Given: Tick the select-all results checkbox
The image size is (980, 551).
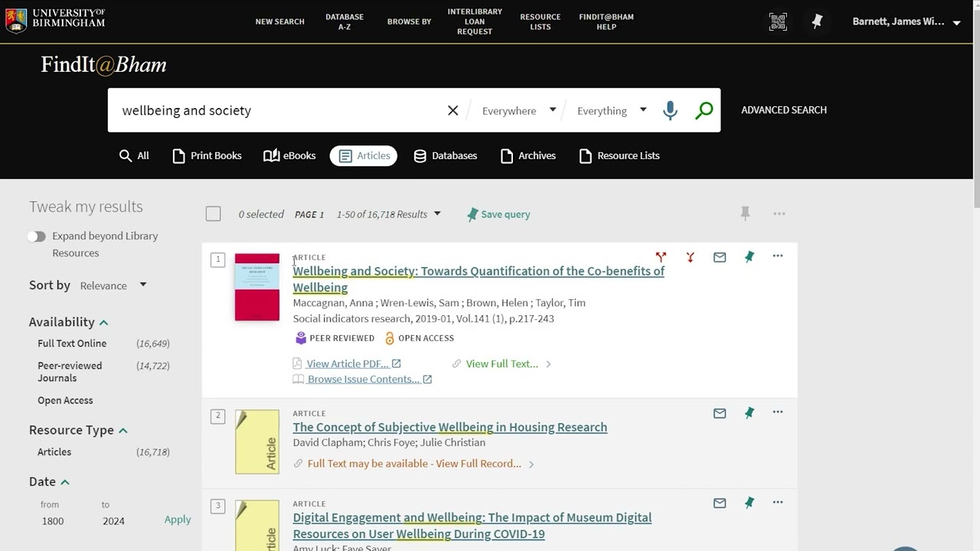Looking at the screenshot, I should click(x=213, y=214).
